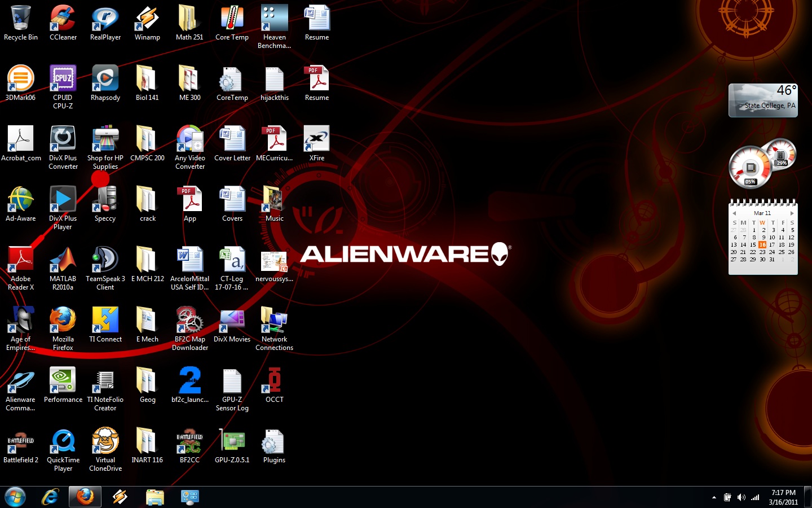Open the network signal tray icon

tap(755, 497)
